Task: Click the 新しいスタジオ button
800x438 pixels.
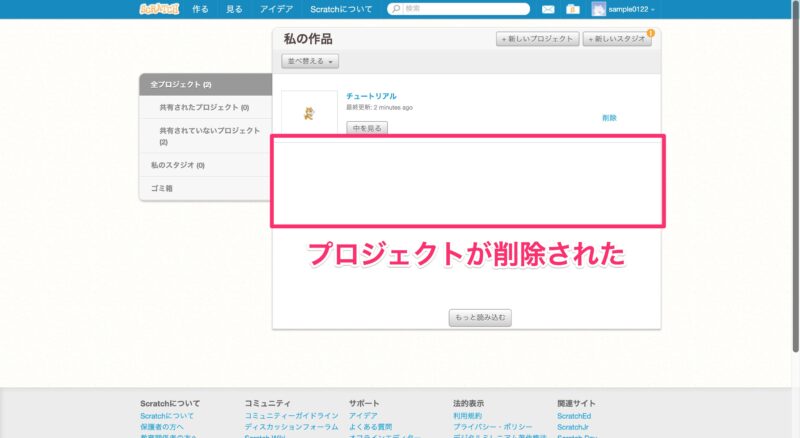Action: pyautogui.click(x=618, y=39)
